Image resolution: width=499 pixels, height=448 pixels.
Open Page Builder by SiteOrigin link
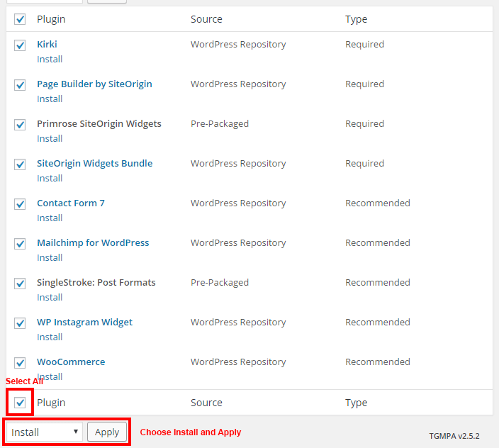point(94,84)
